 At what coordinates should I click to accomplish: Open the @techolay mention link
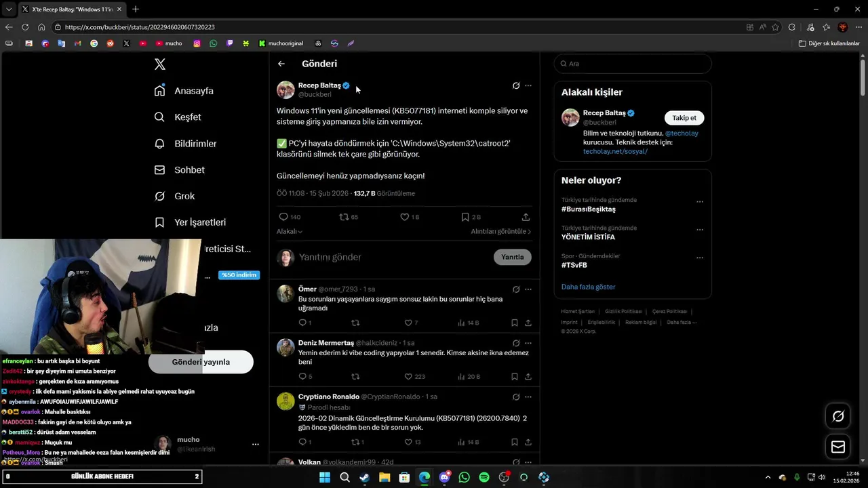(682, 134)
